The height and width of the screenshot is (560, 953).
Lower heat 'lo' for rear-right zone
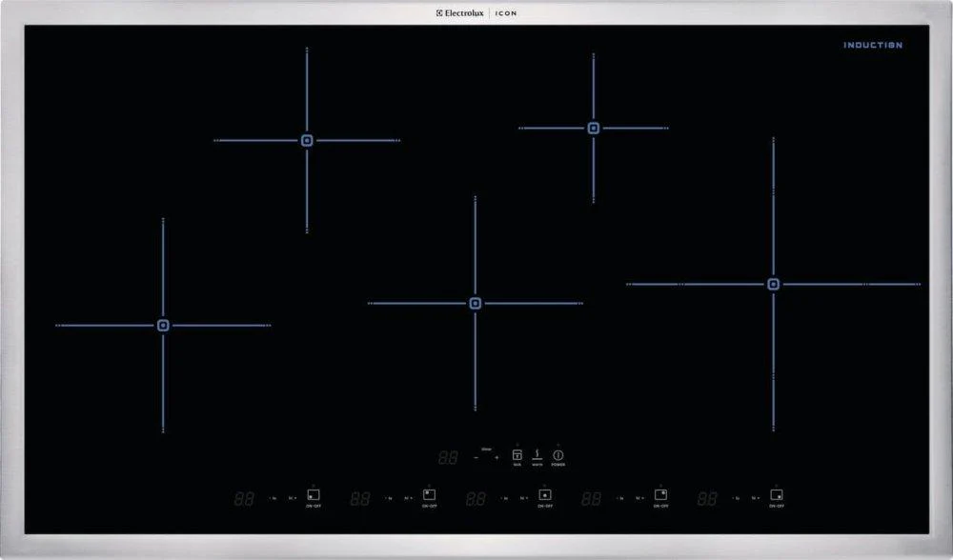[x=620, y=499]
